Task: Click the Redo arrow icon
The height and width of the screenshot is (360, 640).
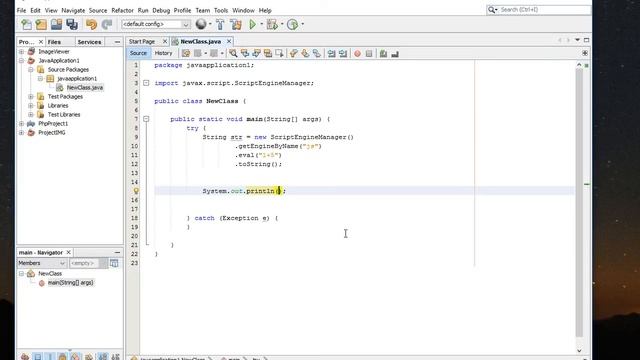Action: [x=107, y=24]
